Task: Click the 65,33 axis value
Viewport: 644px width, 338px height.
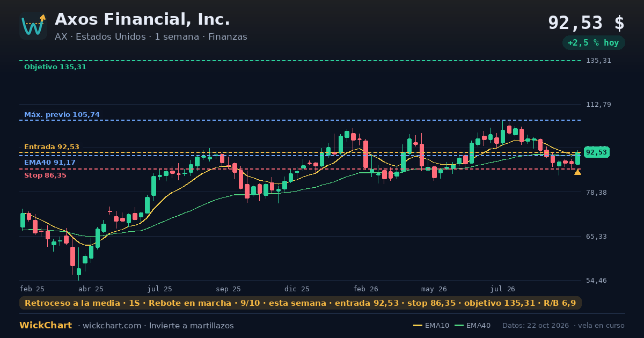Action: 596,236
